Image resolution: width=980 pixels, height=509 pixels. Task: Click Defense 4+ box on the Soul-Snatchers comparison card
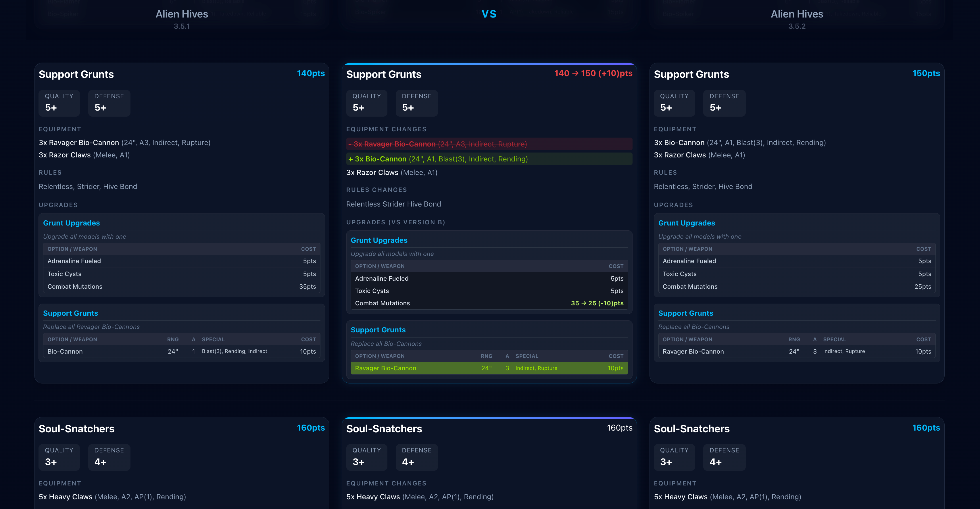pyautogui.click(x=417, y=457)
